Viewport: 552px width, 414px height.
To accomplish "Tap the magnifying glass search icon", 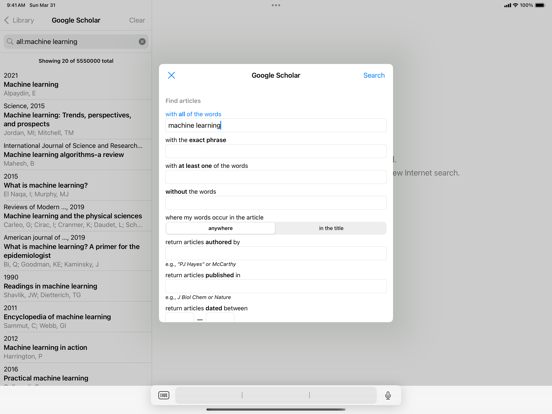I will (x=10, y=42).
